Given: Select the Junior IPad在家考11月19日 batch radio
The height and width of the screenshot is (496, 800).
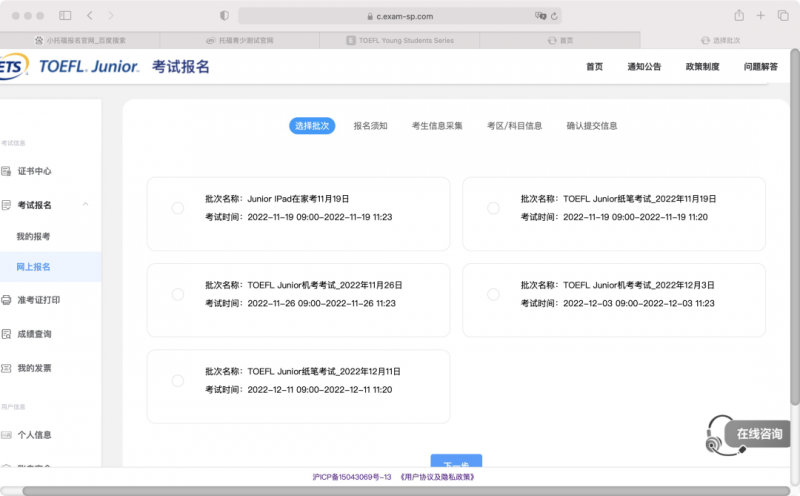Looking at the screenshot, I should 178,208.
